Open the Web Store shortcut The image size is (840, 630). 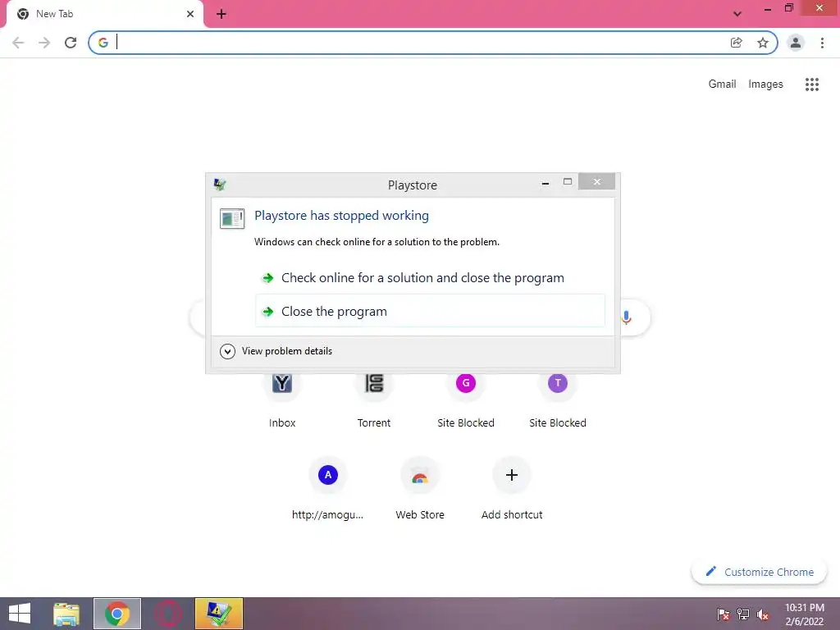420,490
